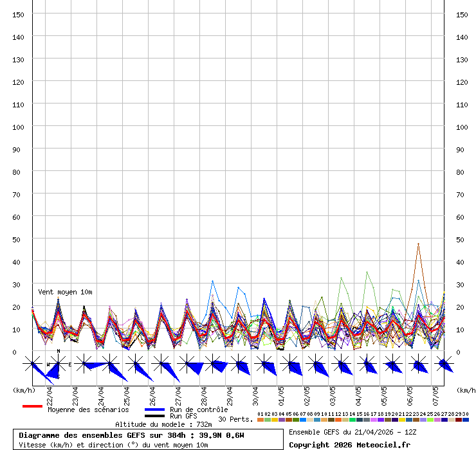Select perturbation 01 orange color swatch
Viewport: 476px width, 450px height.
(x=261, y=420)
